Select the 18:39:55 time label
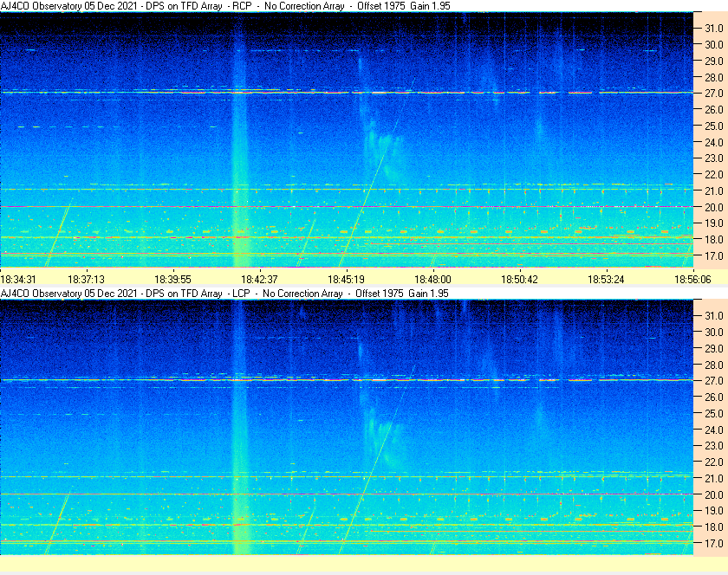The image size is (728, 575). click(172, 280)
